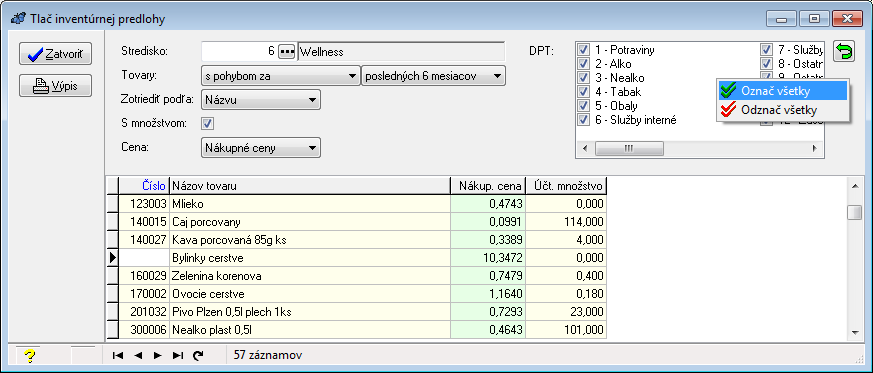Click item number 201032
The width and height of the screenshot is (873, 373).
tap(144, 312)
